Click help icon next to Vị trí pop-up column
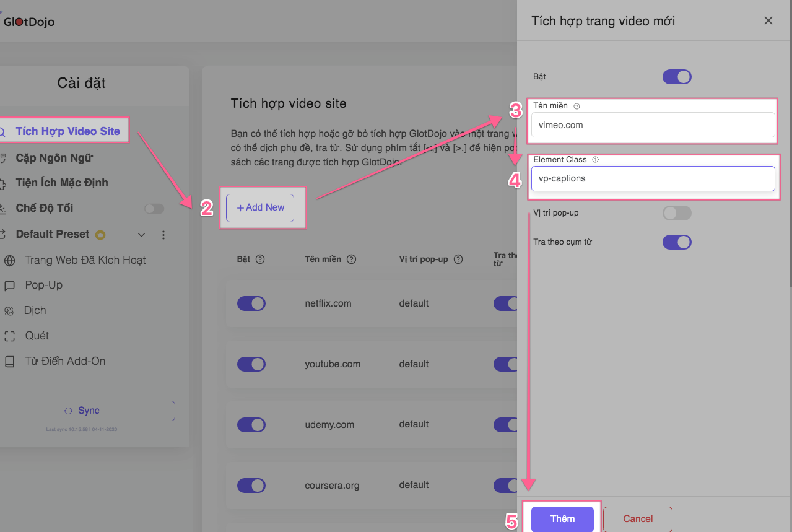Image resolution: width=792 pixels, height=532 pixels. [458, 259]
